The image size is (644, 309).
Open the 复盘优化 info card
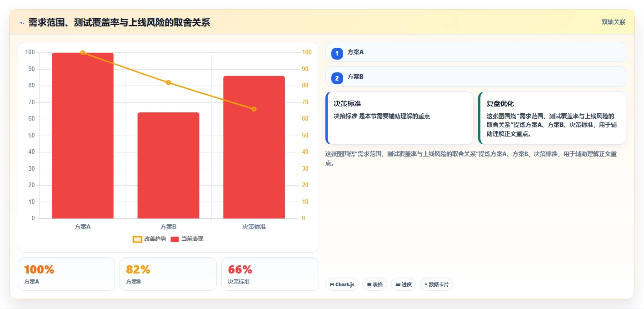[552, 118]
